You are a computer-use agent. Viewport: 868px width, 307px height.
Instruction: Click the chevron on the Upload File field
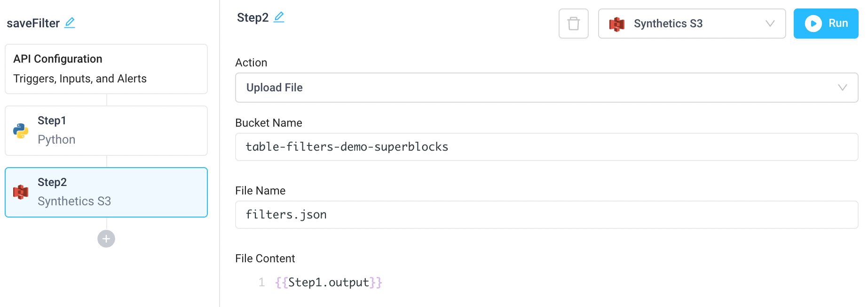coord(842,88)
